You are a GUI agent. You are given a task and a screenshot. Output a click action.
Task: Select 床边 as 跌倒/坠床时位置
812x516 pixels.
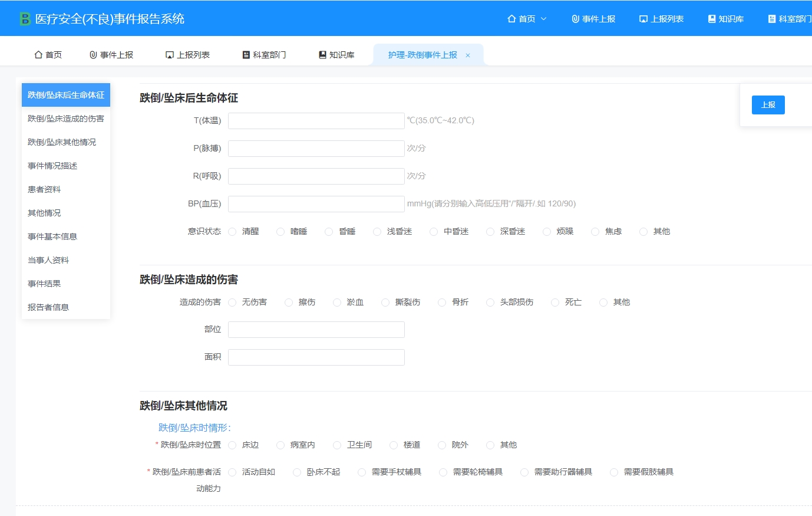(232, 445)
